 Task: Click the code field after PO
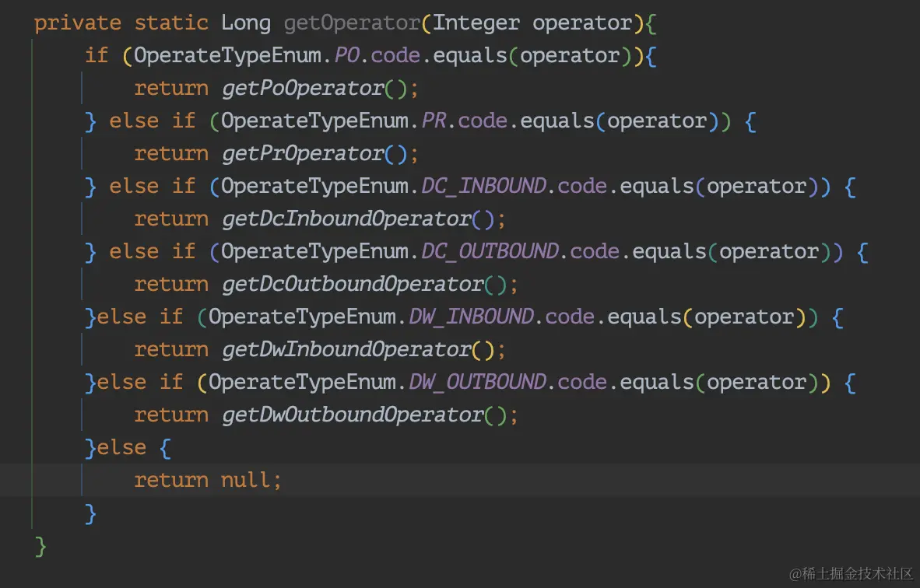395,56
